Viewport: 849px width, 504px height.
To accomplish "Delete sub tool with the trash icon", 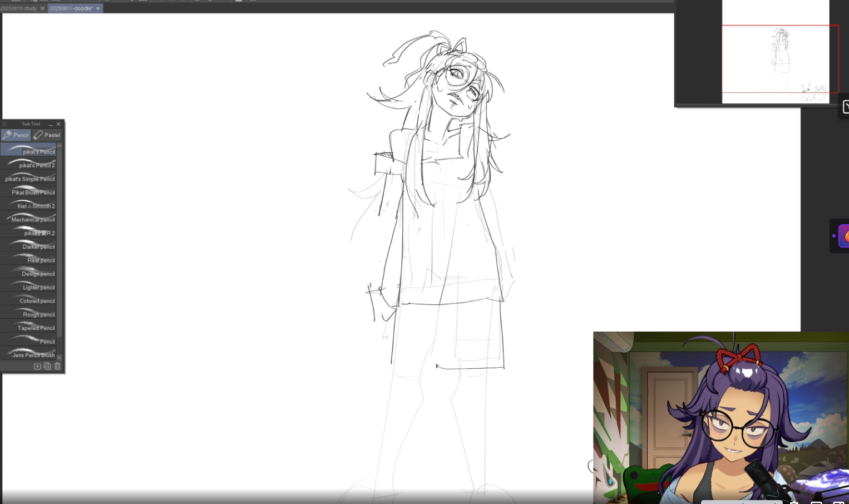I will 57,366.
